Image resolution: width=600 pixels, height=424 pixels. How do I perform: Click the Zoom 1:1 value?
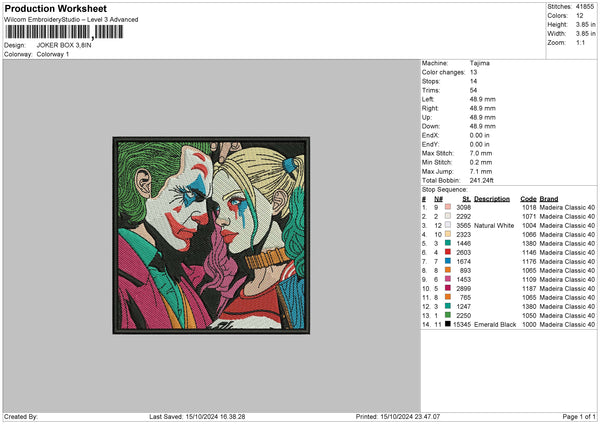[x=580, y=42]
